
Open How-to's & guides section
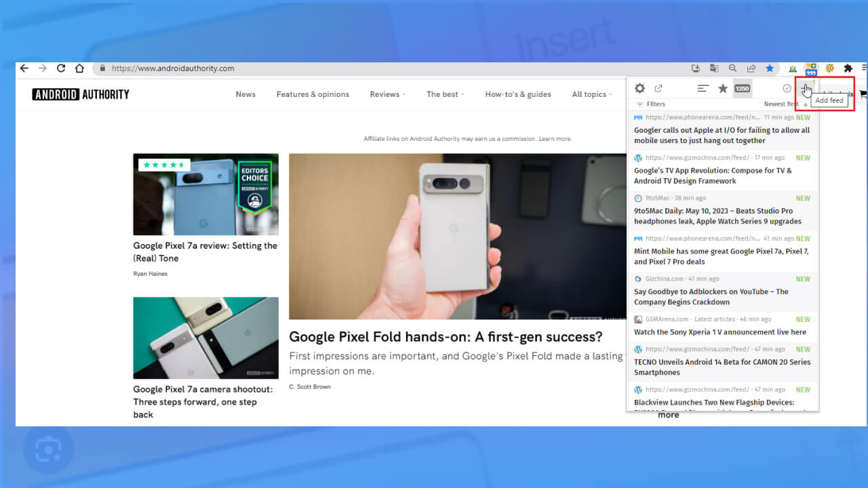(518, 94)
